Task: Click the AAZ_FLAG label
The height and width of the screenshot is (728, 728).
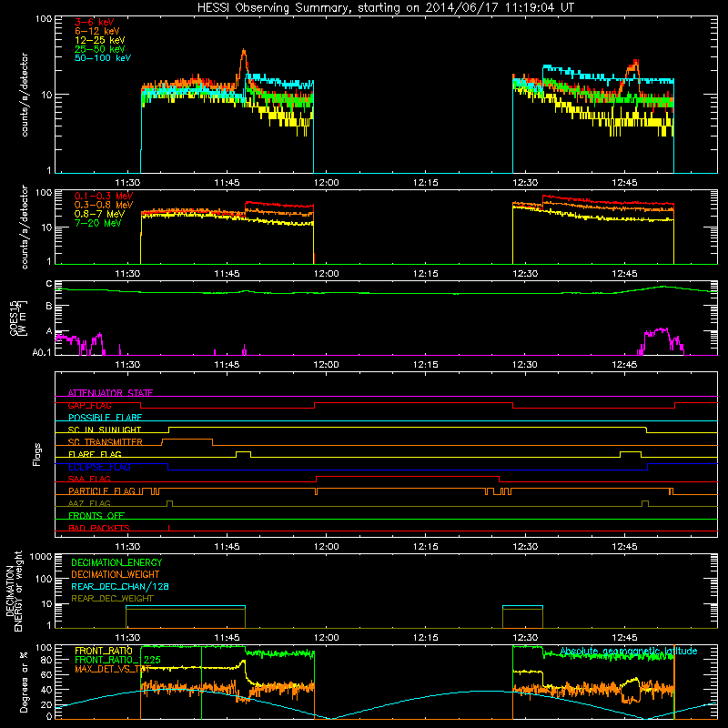Action: pyautogui.click(x=89, y=503)
